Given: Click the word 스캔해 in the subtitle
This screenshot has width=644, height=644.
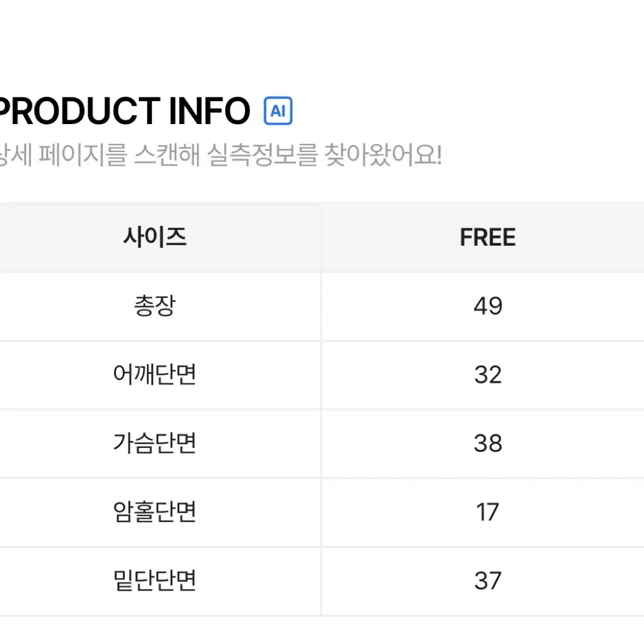Looking at the screenshot, I should click(x=167, y=155).
